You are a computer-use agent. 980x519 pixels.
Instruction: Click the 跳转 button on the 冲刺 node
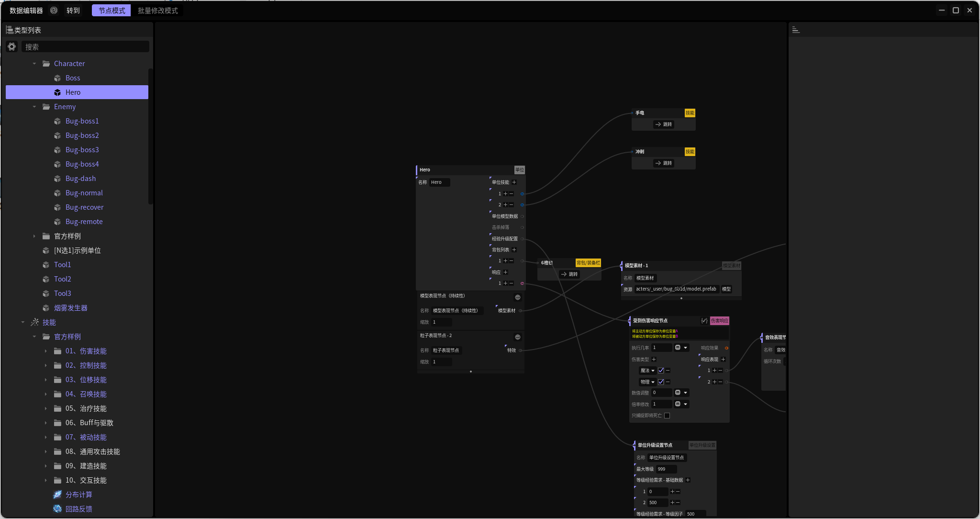click(x=664, y=163)
